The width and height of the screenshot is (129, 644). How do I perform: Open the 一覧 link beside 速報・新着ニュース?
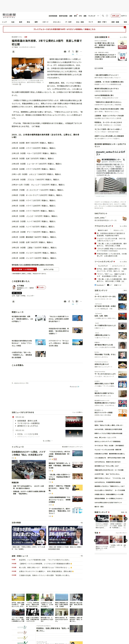(81, 556)
